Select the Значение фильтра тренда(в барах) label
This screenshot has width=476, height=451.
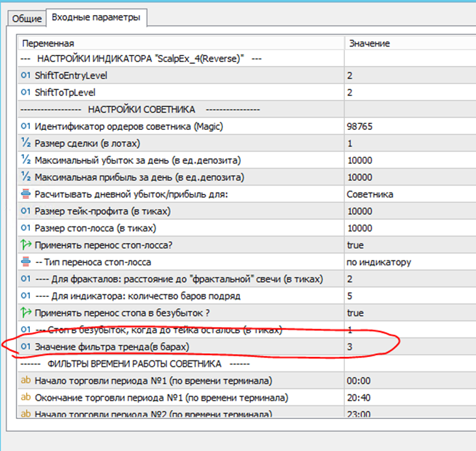[x=112, y=347]
